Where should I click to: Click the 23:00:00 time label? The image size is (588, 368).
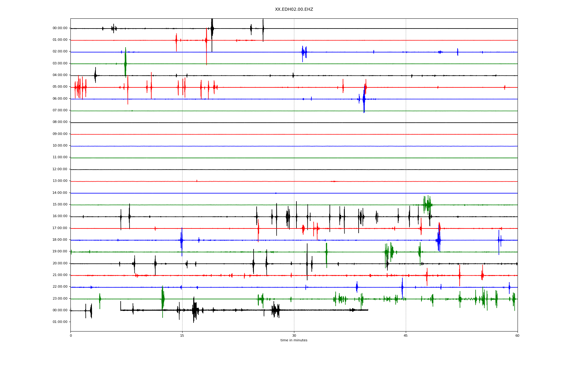coord(60,299)
